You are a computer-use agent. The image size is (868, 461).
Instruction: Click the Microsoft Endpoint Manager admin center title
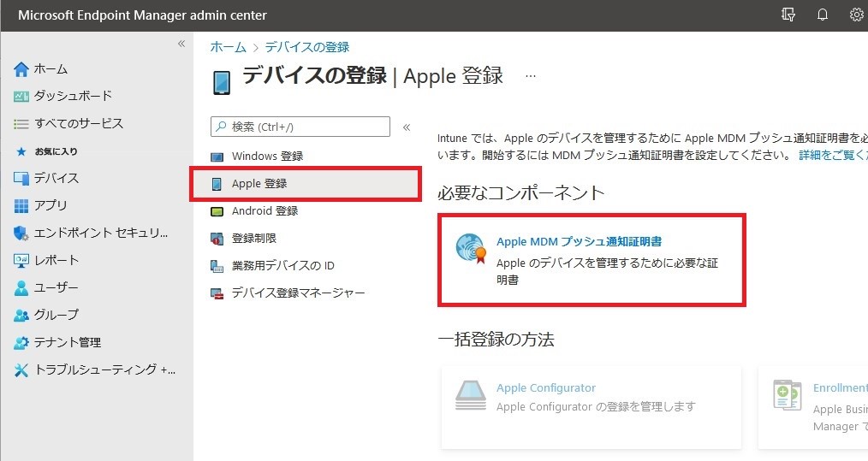[x=142, y=15]
